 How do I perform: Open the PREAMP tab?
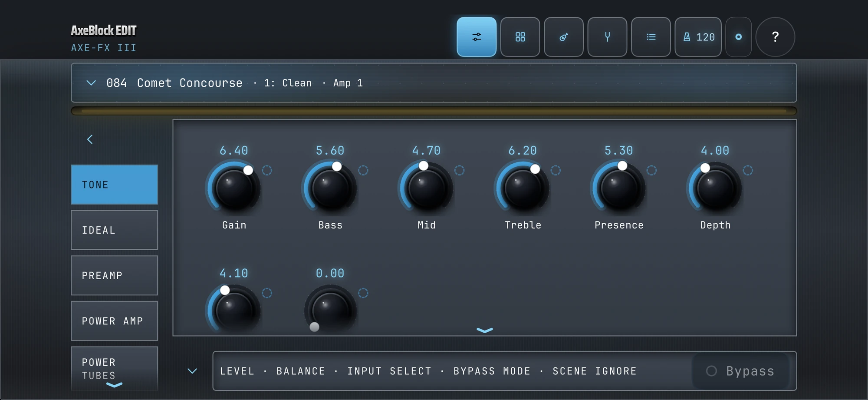point(115,275)
